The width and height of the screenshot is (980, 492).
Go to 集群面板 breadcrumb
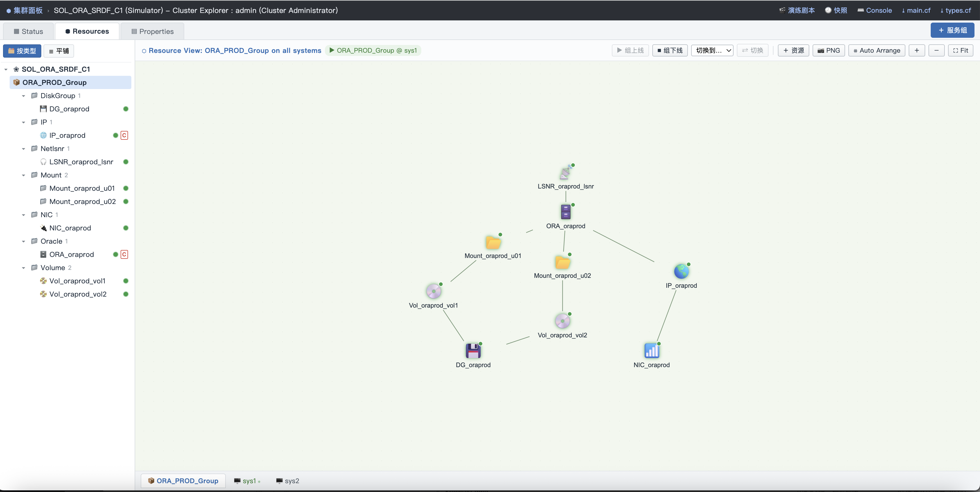pyautogui.click(x=25, y=10)
